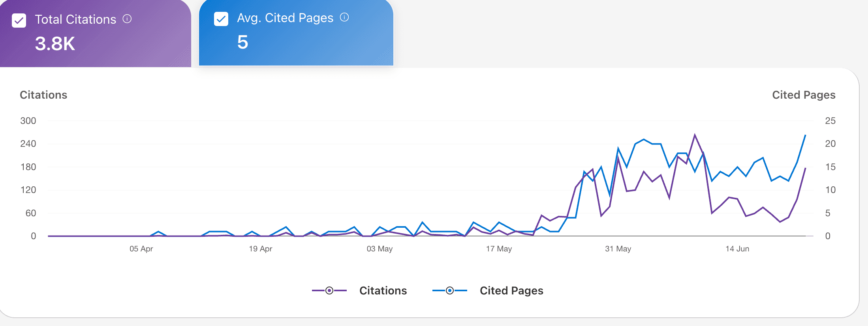Click the 25 value on Cited Pages axis
Screen dimensions: 868x326
(830, 121)
